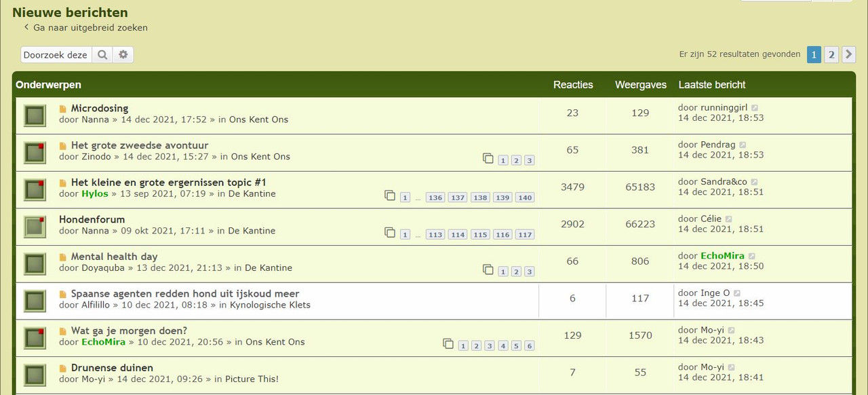Click the status icon for Spaanse agenten topic
This screenshot has width=868, height=395.
[x=35, y=301]
